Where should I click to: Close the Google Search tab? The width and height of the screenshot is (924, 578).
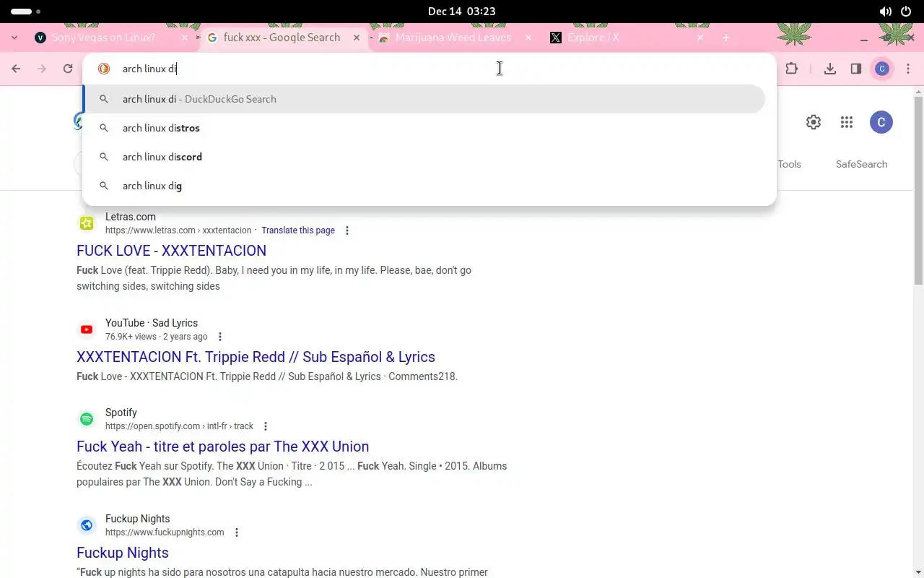point(356,38)
